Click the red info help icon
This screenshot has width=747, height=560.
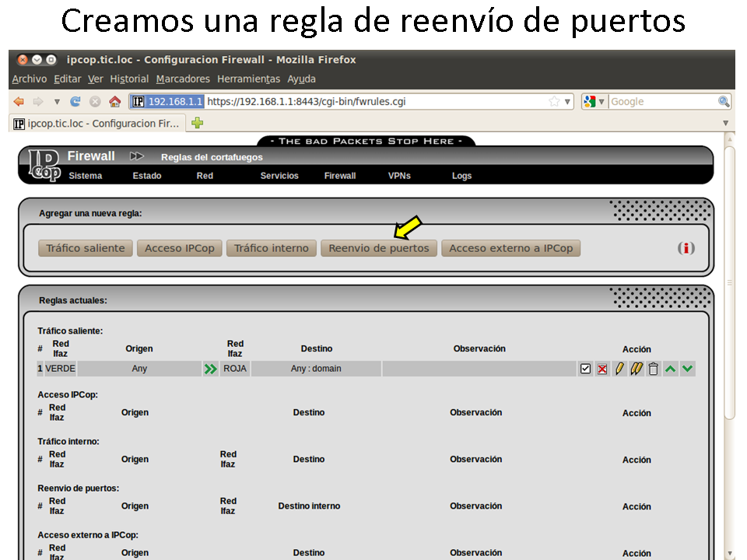click(x=686, y=248)
